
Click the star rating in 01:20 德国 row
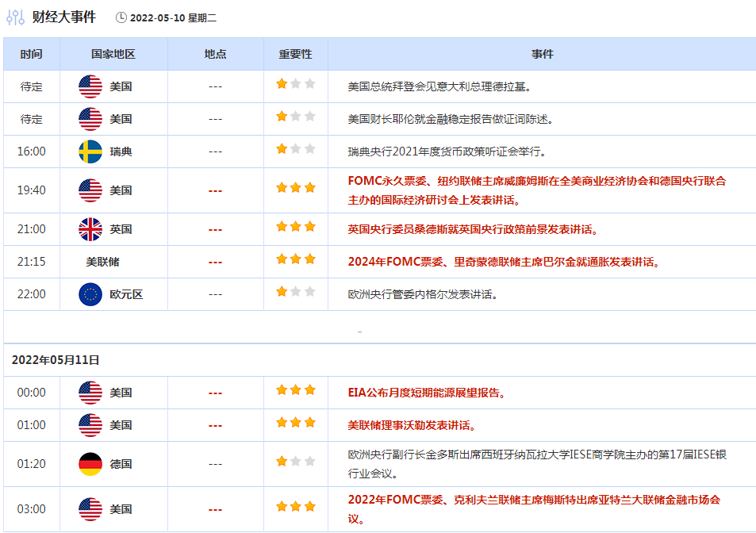(x=295, y=462)
